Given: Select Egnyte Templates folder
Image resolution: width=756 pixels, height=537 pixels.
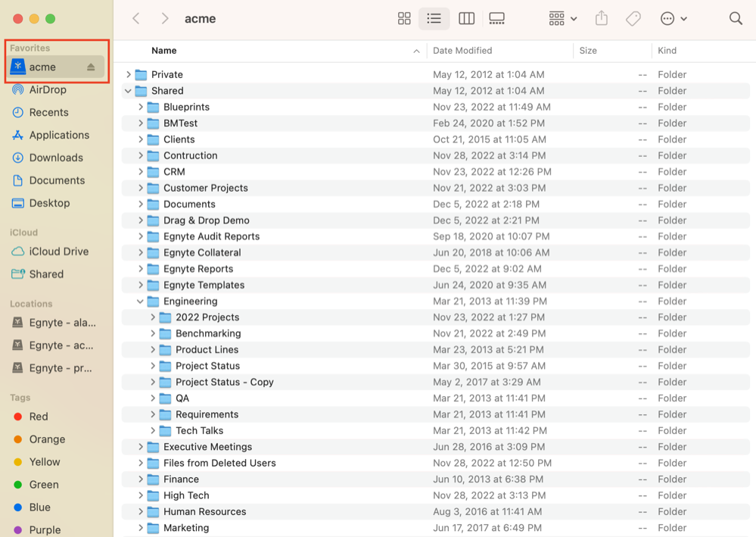Looking at the screenshot, I should click(x=436, y=285).
